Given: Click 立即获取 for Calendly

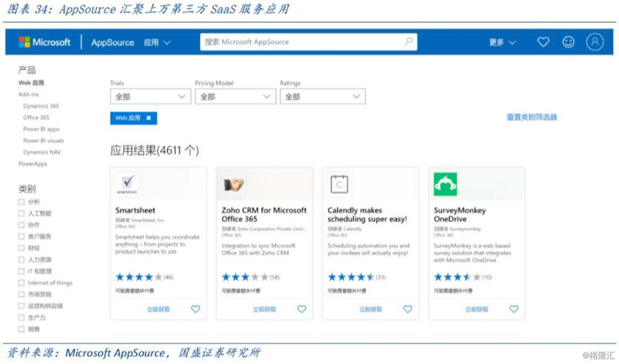Looking at the screenshot, I should [371, 309].
